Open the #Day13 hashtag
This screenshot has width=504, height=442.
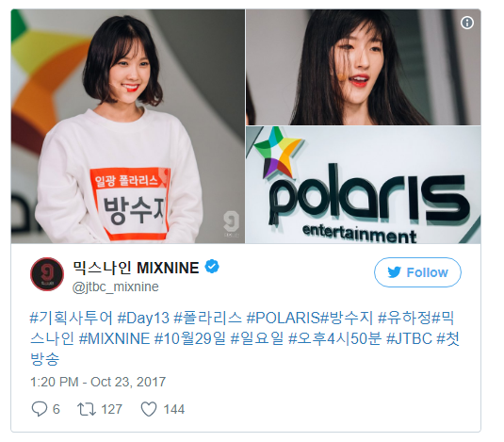point(143,318)
